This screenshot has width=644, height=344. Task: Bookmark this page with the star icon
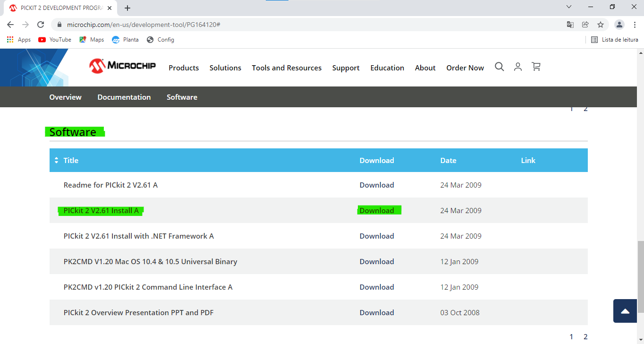600,25
